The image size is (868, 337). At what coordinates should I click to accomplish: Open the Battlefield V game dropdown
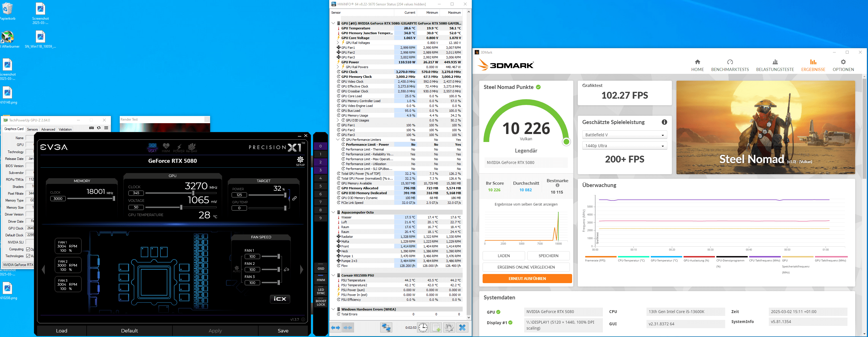pos(624,135)
